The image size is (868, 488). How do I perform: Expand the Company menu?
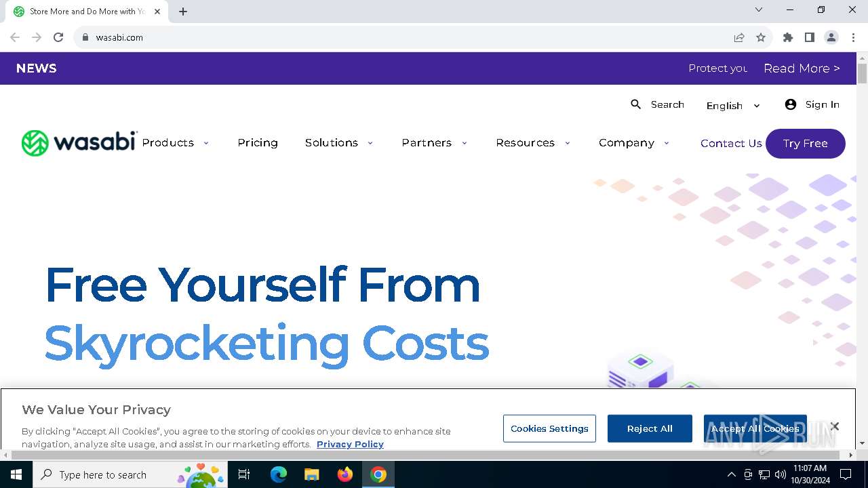[x=634, y=143]
